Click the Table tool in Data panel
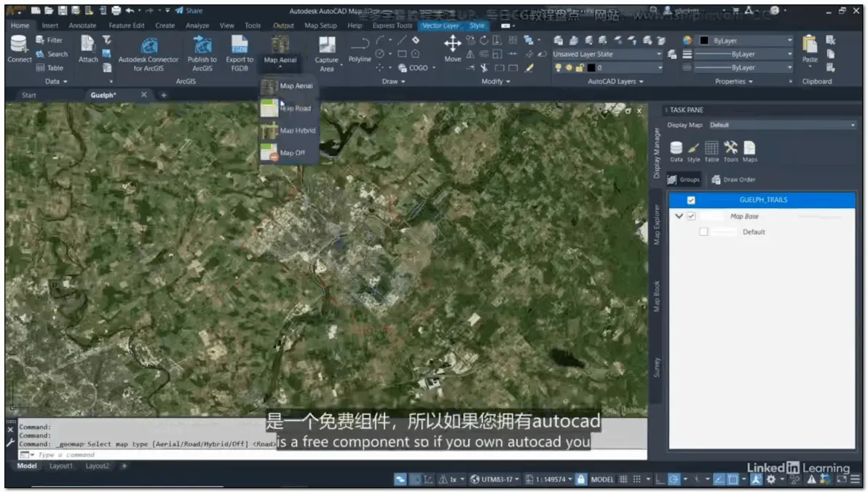Image resolution: width=868 pixels, height=493 pixels. [50, 68]
